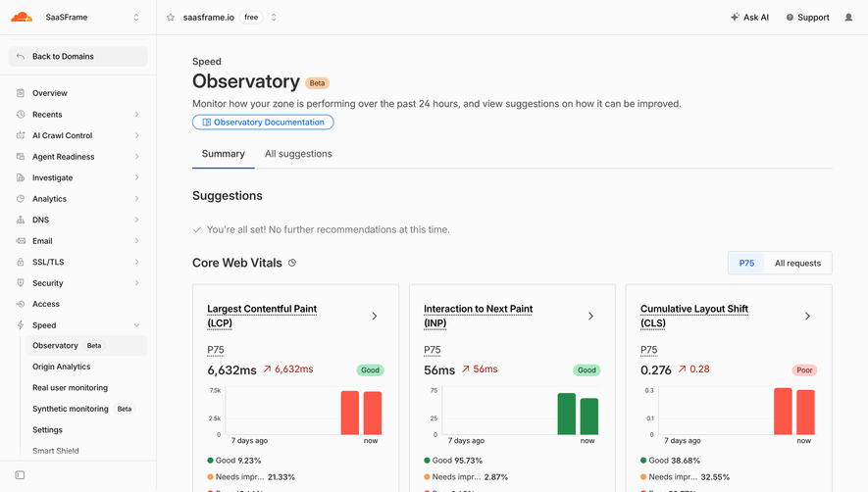Image resolution: width=868 pixels, height=492 pixels.
Task: Click the Good 95.73% legend entry
Action: [453, 461]
